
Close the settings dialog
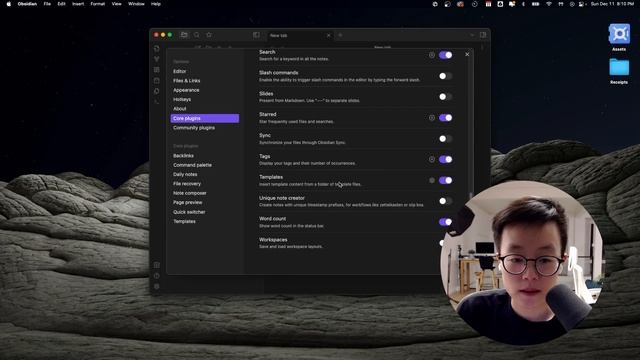(467, 54)
